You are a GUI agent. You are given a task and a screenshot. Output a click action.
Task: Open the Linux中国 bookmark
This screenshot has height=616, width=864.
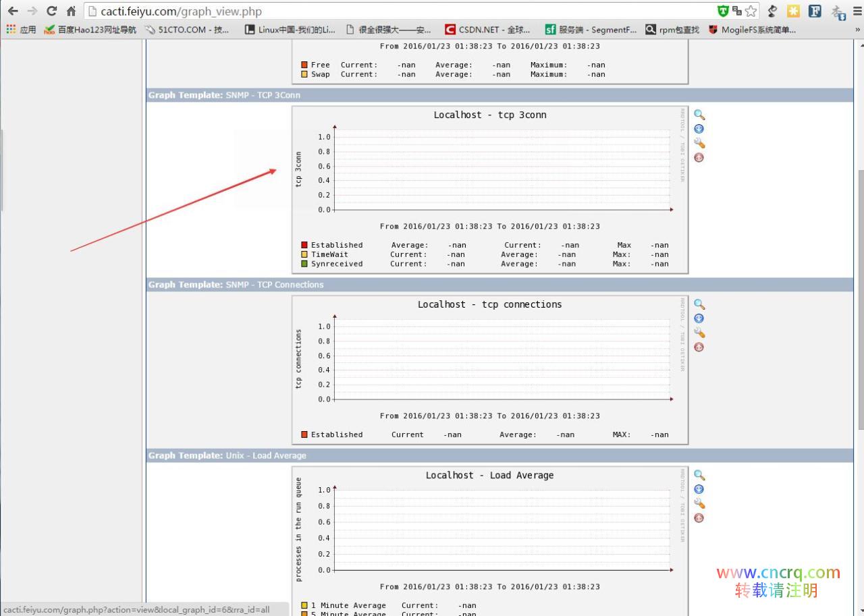[290, 30]
